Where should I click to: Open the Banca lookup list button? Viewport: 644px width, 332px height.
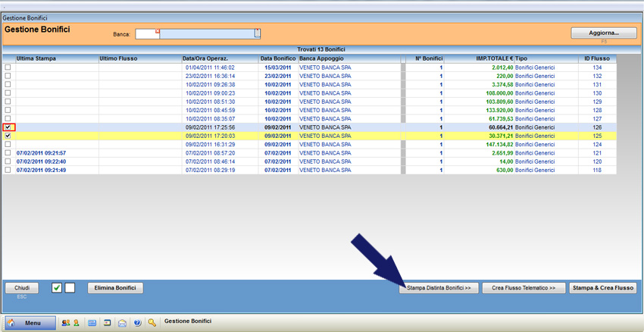coord(258,33)
